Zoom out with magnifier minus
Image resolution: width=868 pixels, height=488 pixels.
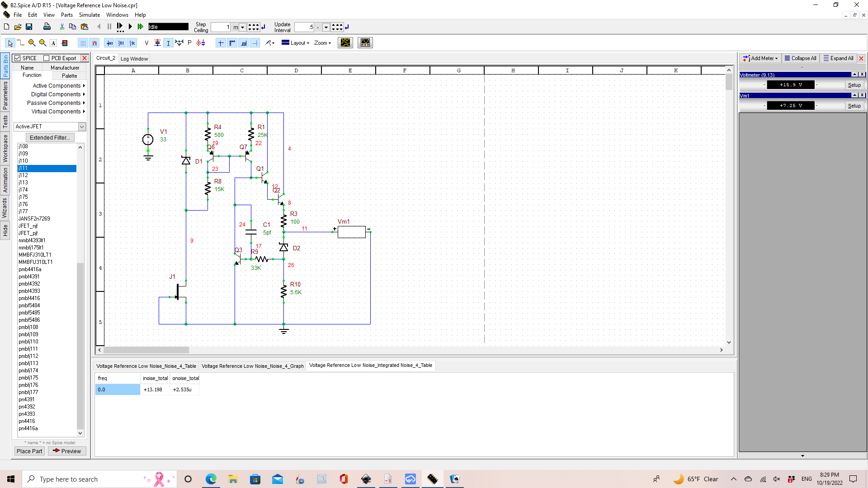42,43
